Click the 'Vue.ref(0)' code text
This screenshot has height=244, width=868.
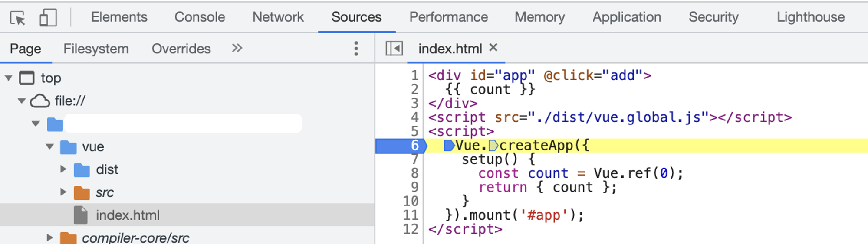(634, 173)
